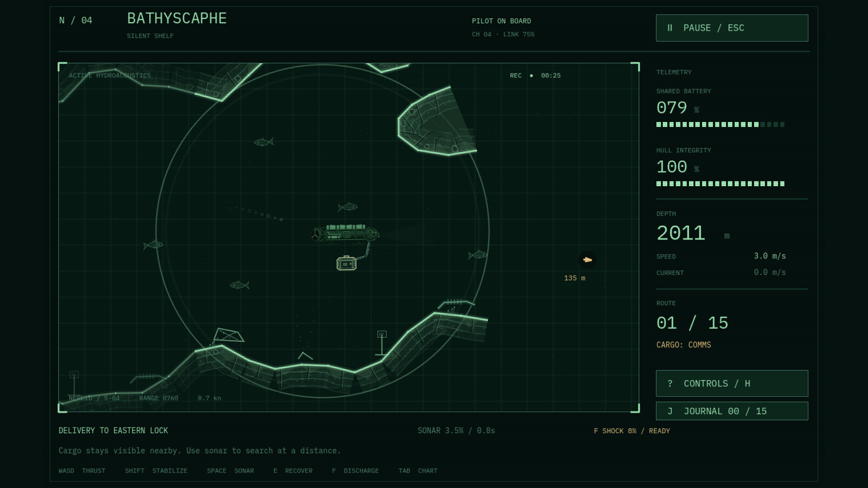The image size is (868, 488).
Task: Click the pause bars icon
Action: (x=670, y=28)
